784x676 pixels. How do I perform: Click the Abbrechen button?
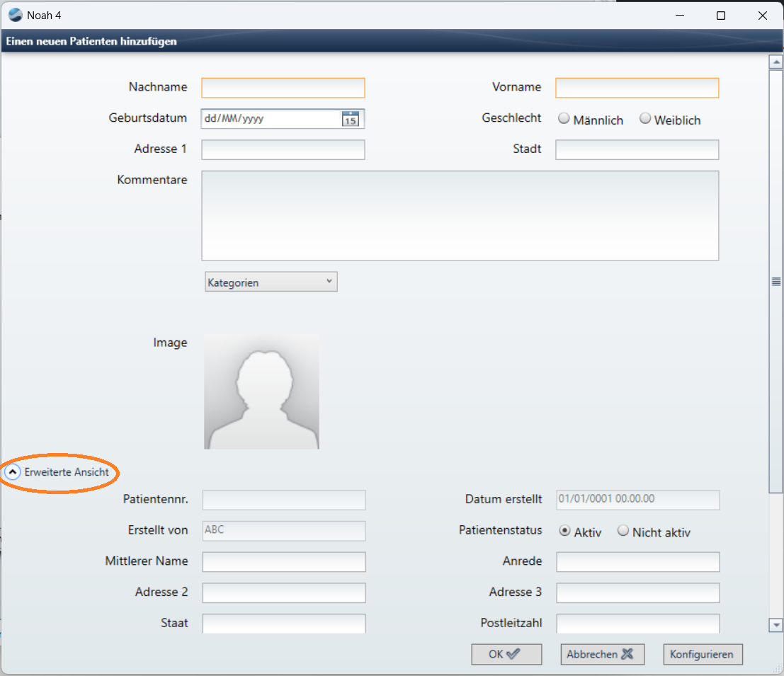603,654
